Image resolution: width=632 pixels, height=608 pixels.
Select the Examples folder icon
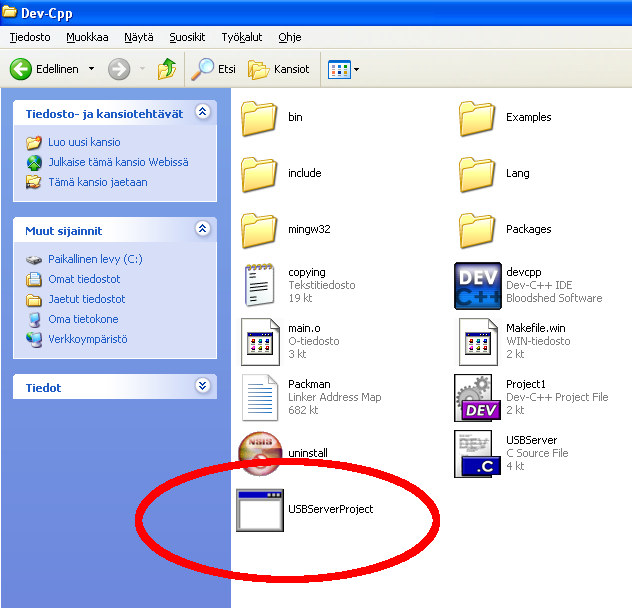click(x=477, y=118)
